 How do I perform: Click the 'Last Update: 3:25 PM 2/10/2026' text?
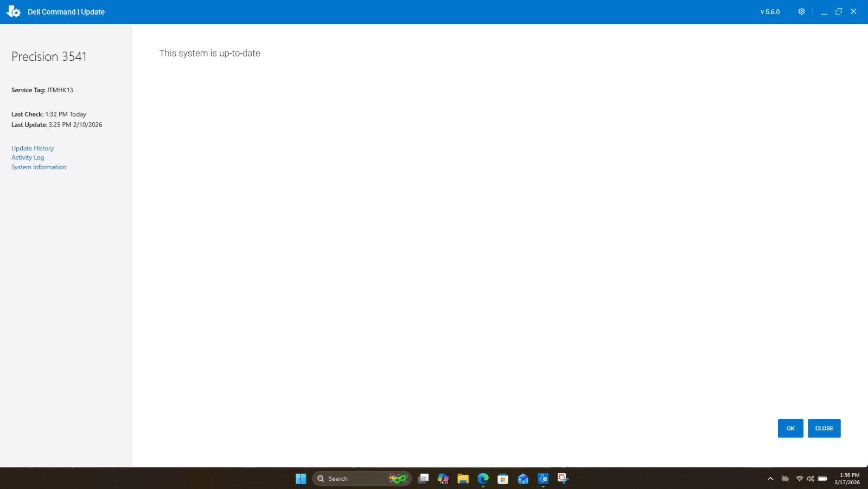click(x=57, y=124)
